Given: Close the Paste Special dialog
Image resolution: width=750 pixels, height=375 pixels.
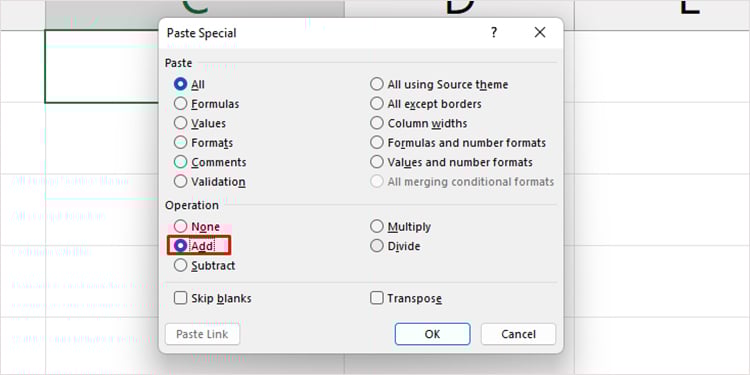Looking at the screenshot, I should pyautogui.click(x=540, y=33).
